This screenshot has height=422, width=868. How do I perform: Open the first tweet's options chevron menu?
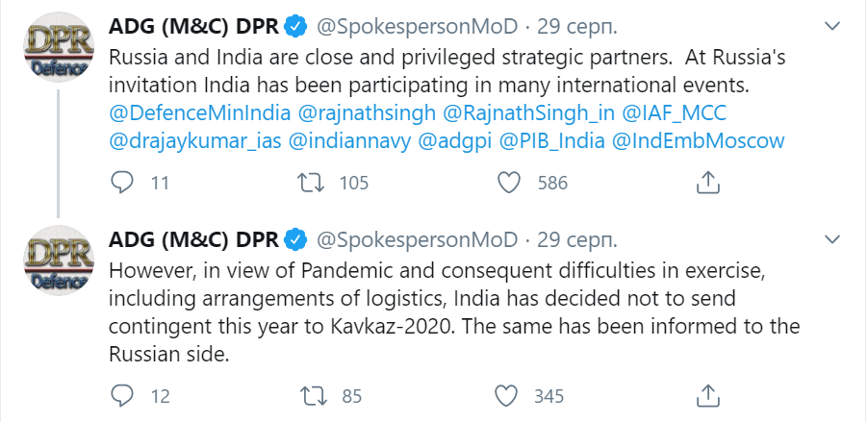(832, 26)
